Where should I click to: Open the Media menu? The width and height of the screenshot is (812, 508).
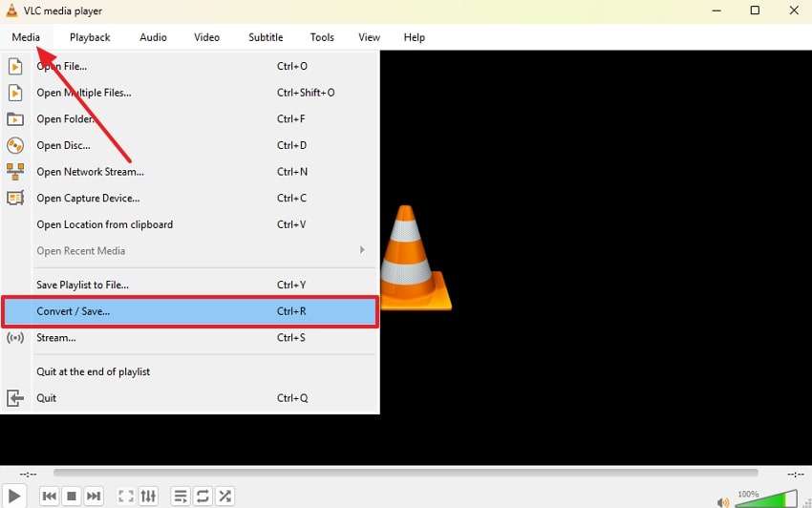pyautogui.click(x=26, y=37)
